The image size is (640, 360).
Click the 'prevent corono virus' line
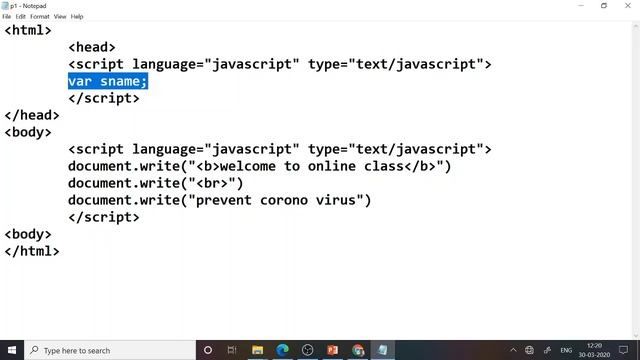220,200
